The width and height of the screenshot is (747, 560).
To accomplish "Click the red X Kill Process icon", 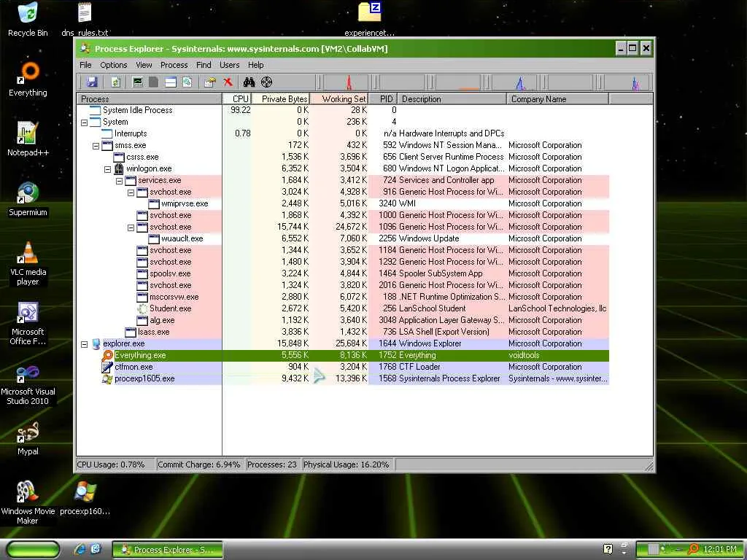I will pyautogui.click(x=228, y=82).
